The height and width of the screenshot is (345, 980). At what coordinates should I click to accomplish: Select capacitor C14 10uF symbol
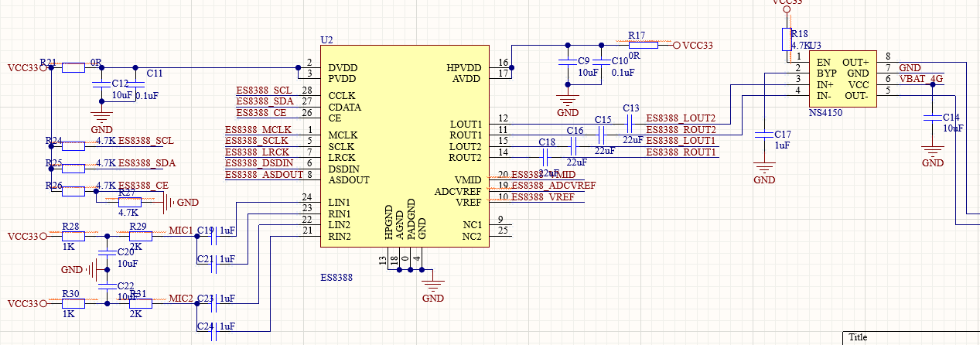[x=934, y=118]
